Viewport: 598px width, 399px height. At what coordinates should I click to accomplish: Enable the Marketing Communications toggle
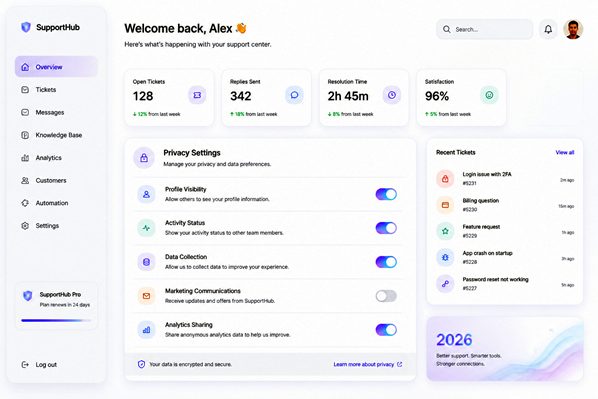[x=386, y=296]
